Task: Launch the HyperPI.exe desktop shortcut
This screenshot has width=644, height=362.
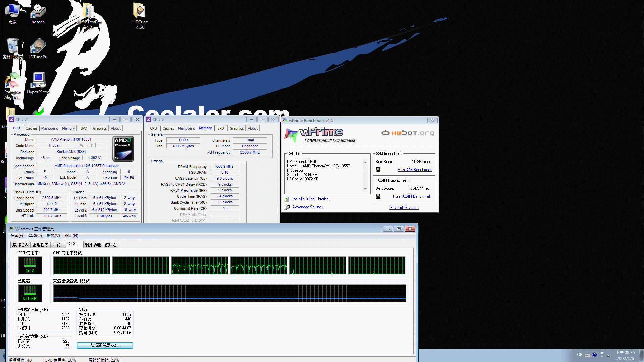Action: [38, 83]
